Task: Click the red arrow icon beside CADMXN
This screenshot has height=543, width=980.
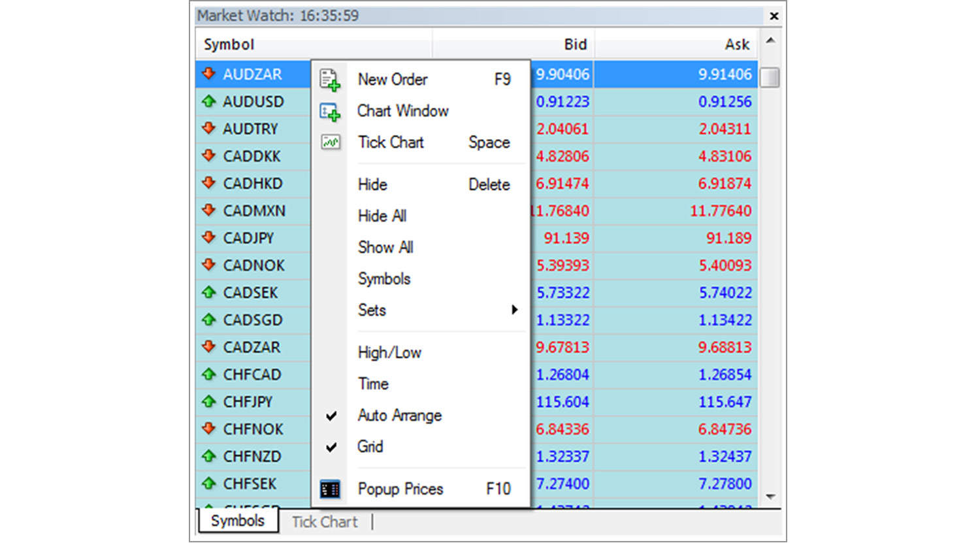Action: (x=209, y=210)
